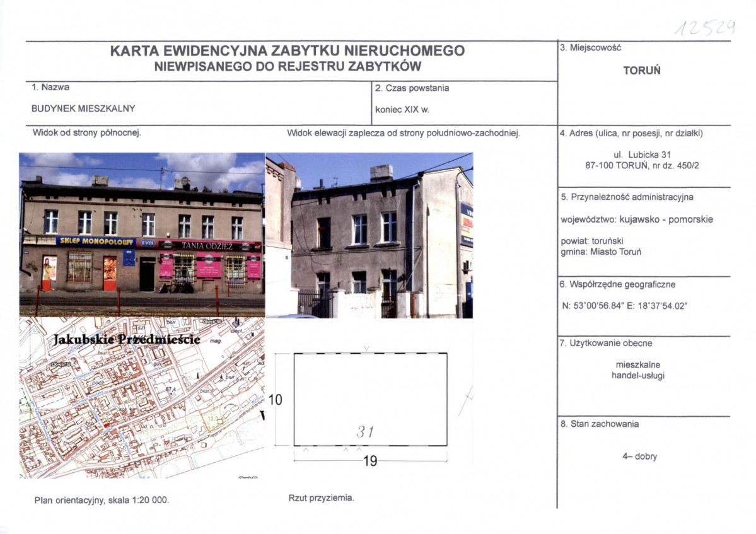Click the ground floor plan rectangle

coord(370,400)
